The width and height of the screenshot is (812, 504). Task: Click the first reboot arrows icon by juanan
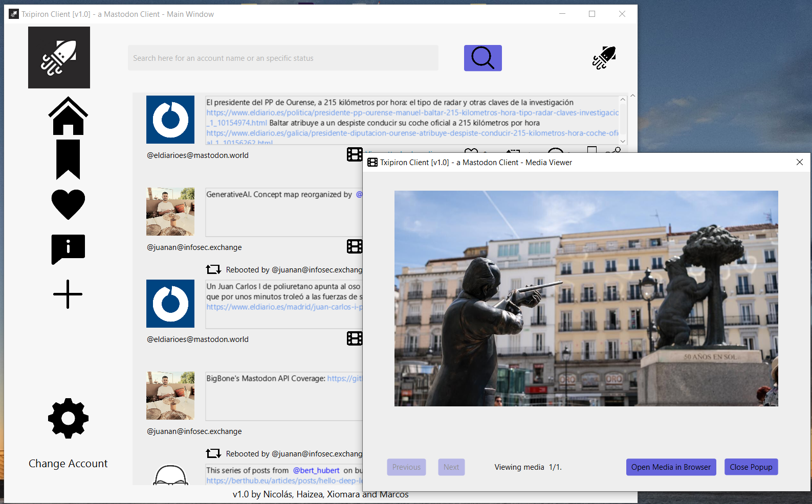pyautogui.click(x=213, y=269)
